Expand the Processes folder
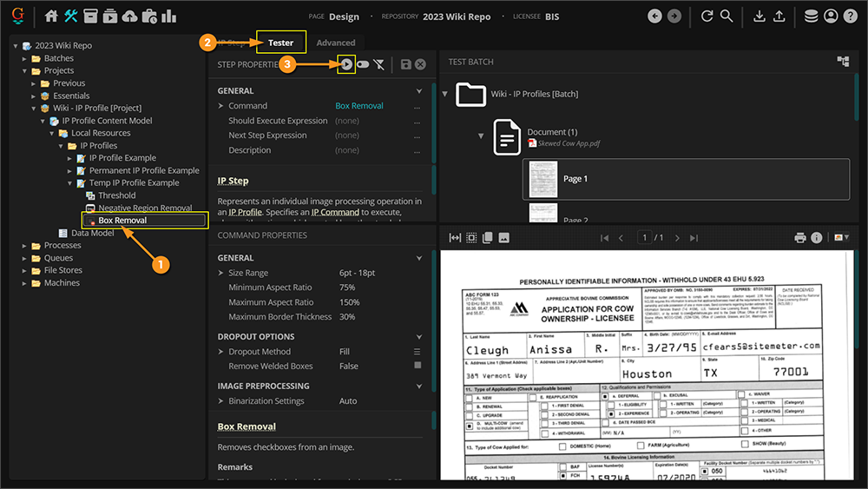Viewport: 868px width, 489px height. (x=24, y=245)
